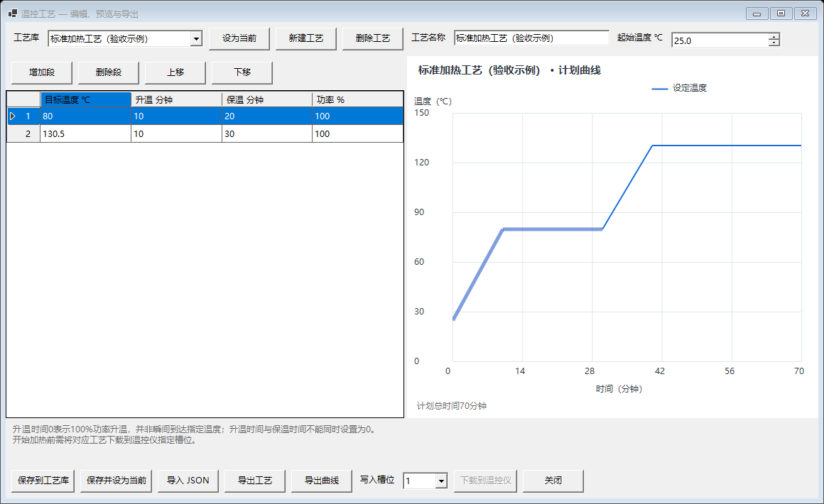
Task: Minimize the 温控工艺 window
Action: click(757, 13)
